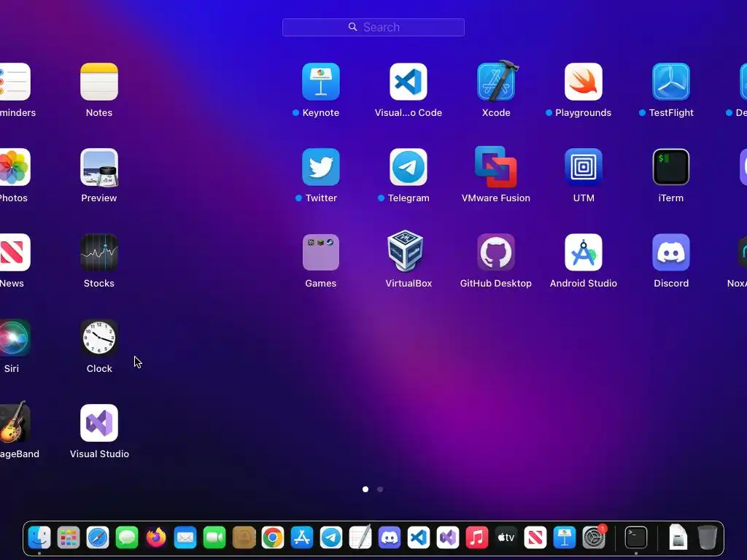Switch to second Launchpad page dot
Viewport: 747px width, 560px height.
point(380,489)
